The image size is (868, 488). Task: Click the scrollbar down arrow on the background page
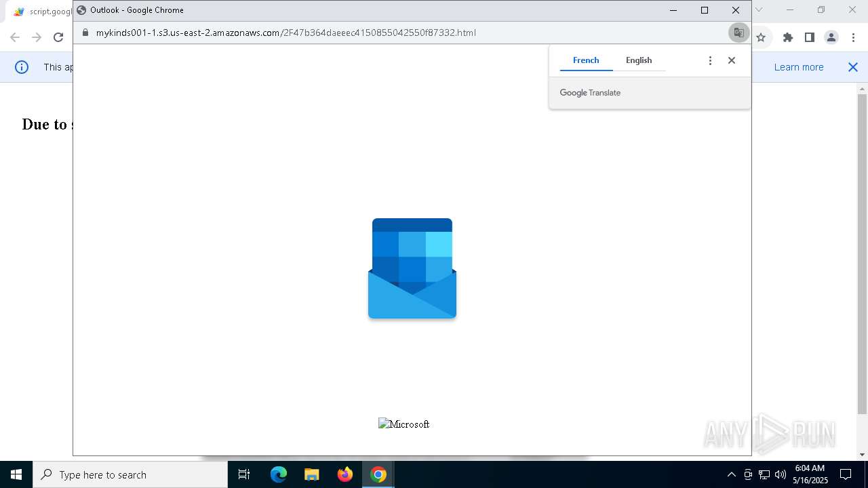(x=862, y=455)
